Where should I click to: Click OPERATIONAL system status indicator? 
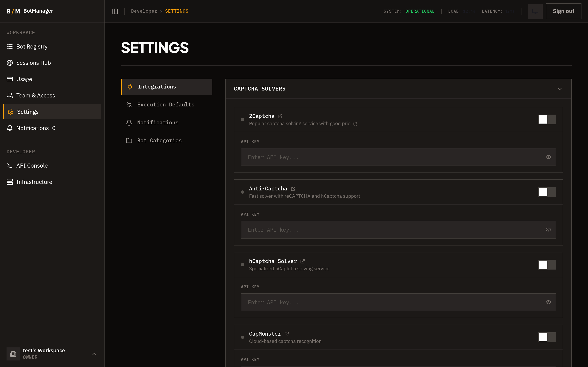point(420,11)
